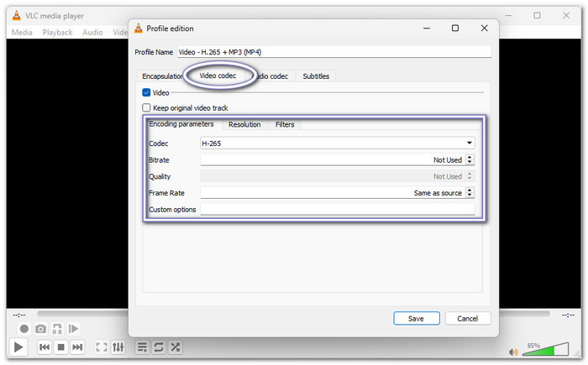
Task: Click the Play button in VLC
Action: 18,347
